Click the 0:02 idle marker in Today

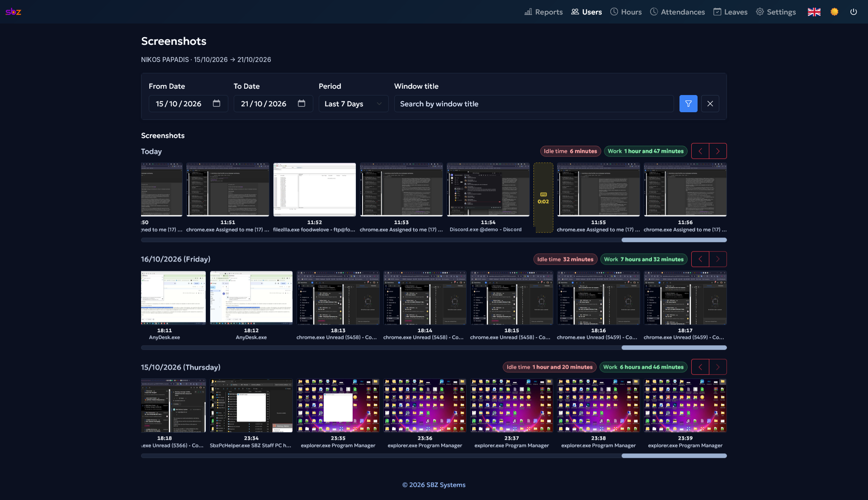pyautogui.click(x=543, y=198)
